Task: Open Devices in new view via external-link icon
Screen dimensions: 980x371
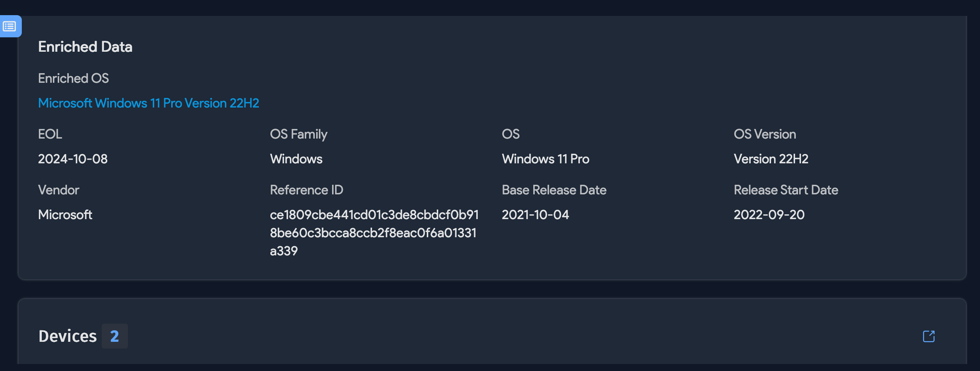Action: click(x=928, y=336)
